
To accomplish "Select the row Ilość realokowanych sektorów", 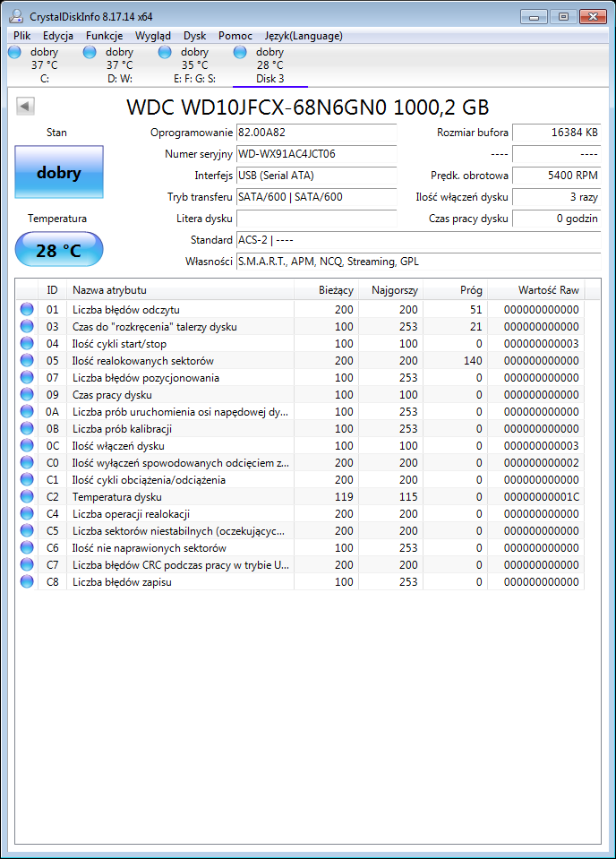I will click(300, 360).
